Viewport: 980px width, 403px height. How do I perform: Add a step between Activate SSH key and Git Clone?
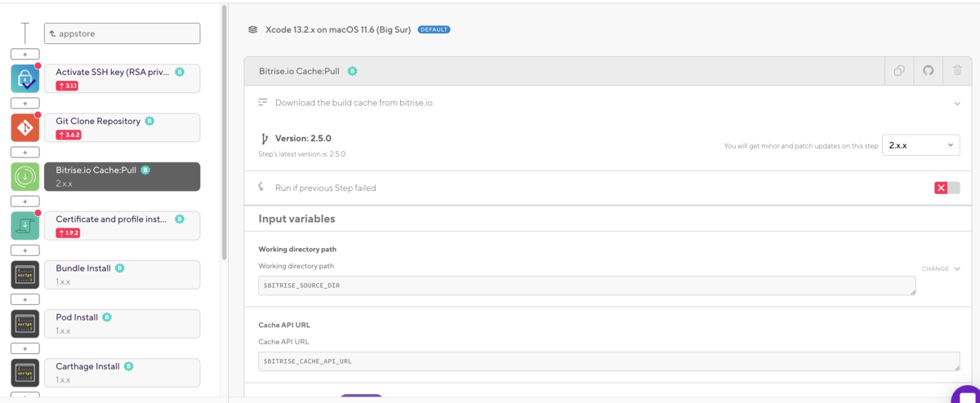24,104
